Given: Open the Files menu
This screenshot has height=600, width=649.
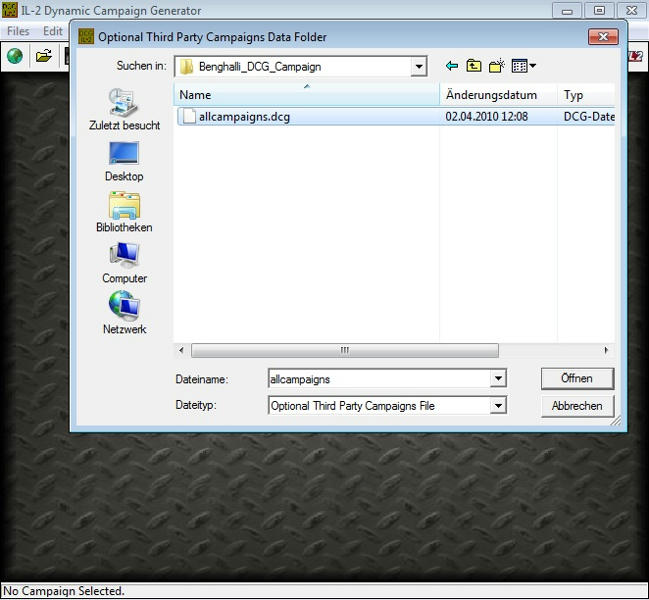Looking at the screenshot, I should point(18,31).
